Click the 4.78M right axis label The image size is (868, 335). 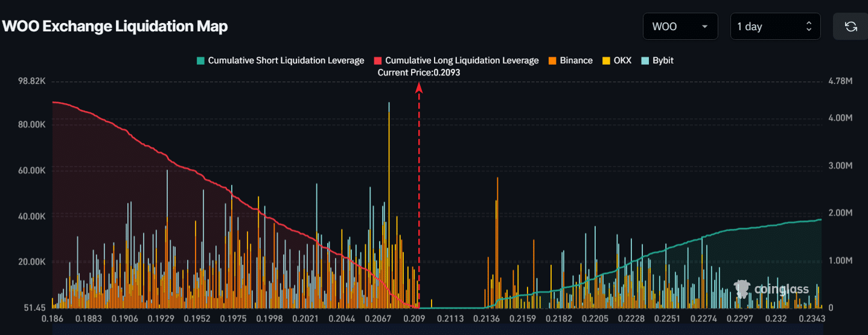point(840,81)
